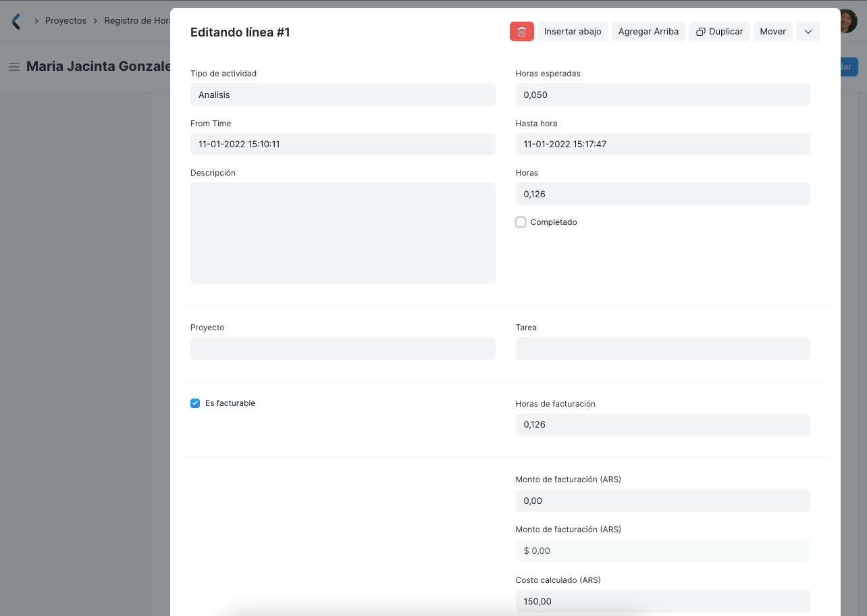Delete line with red trash icon
This screenshot has width=867, height=616.
522,32
